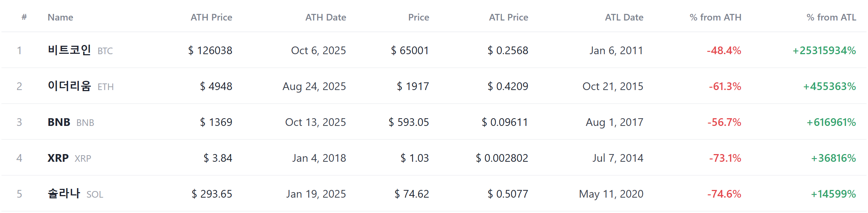
Task: Select Ethereum's +455363% from ATL value
Action: [x=830, y=86]
